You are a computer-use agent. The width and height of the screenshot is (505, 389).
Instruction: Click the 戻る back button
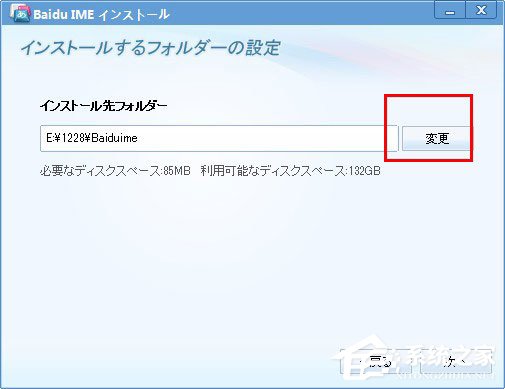(x=375, y=361)
